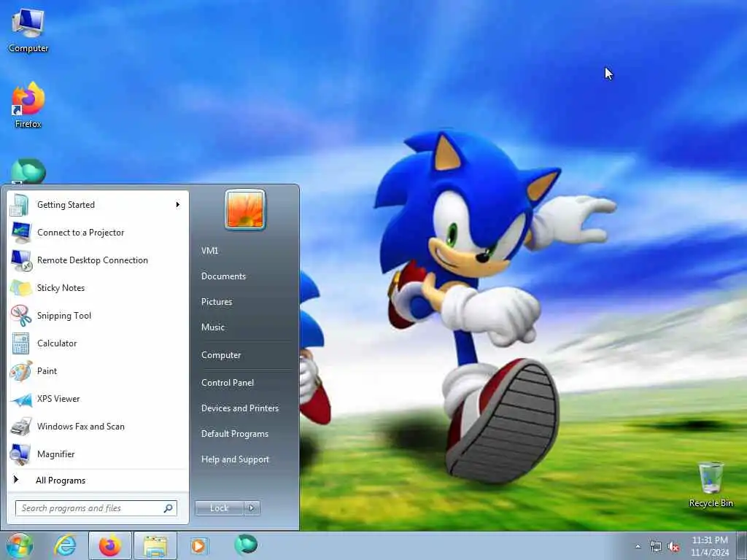The width and height of the screenshot is (747, 560).
Task: Open Firefox from the taskbar
Action: [x=109, y=545]
